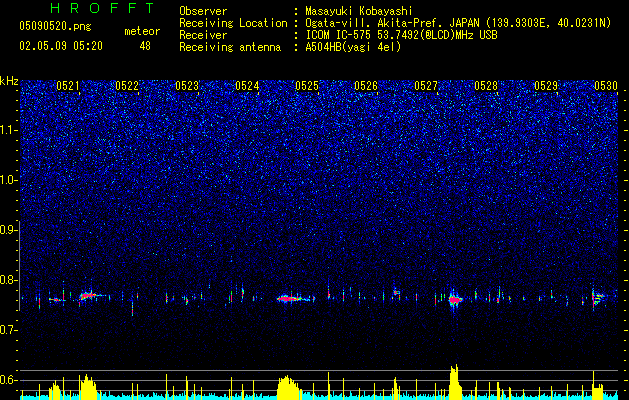629x400 pixels.
Task: Select the observer name Masayuki Kobayashi
Action: click(x=359, y=11)
